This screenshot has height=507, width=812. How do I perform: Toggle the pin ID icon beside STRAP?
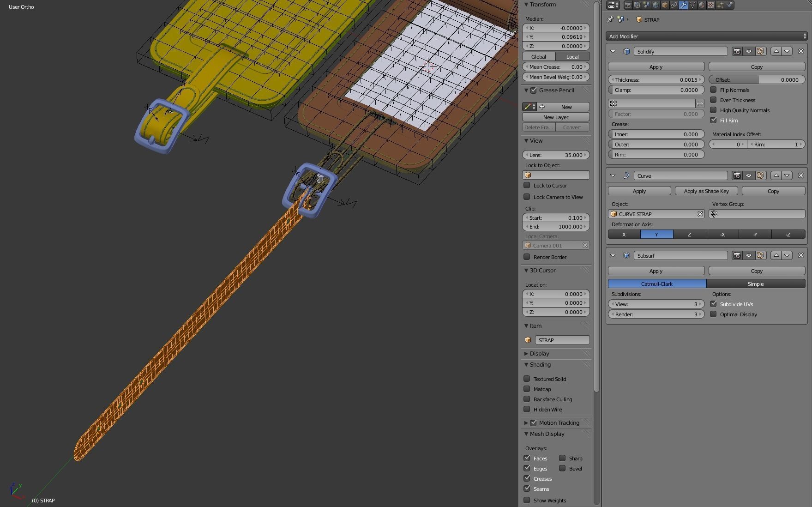[x=610, y=19]
